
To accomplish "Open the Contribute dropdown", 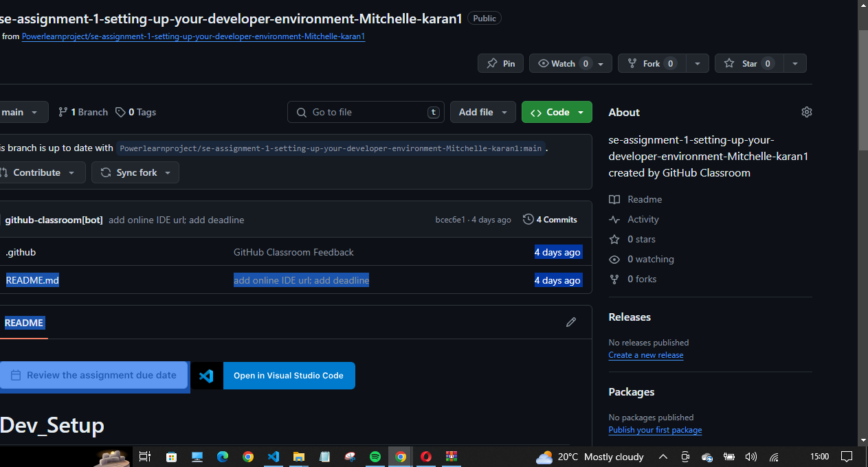I will coord(41,172).
